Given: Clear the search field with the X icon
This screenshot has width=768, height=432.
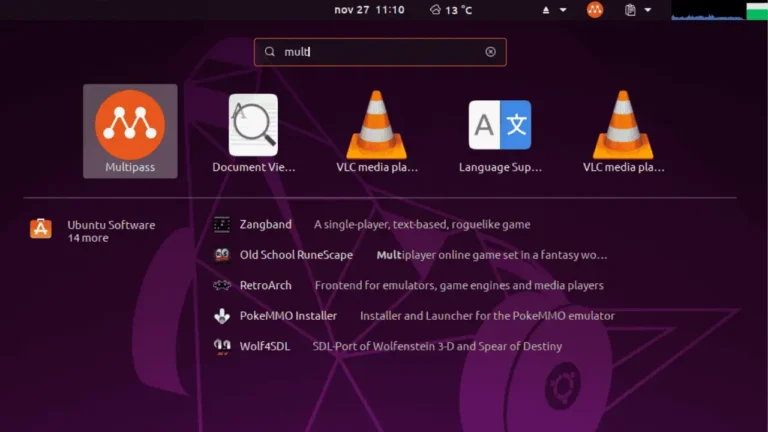Looking at the screenshot, I should click(x=490, y=52).
